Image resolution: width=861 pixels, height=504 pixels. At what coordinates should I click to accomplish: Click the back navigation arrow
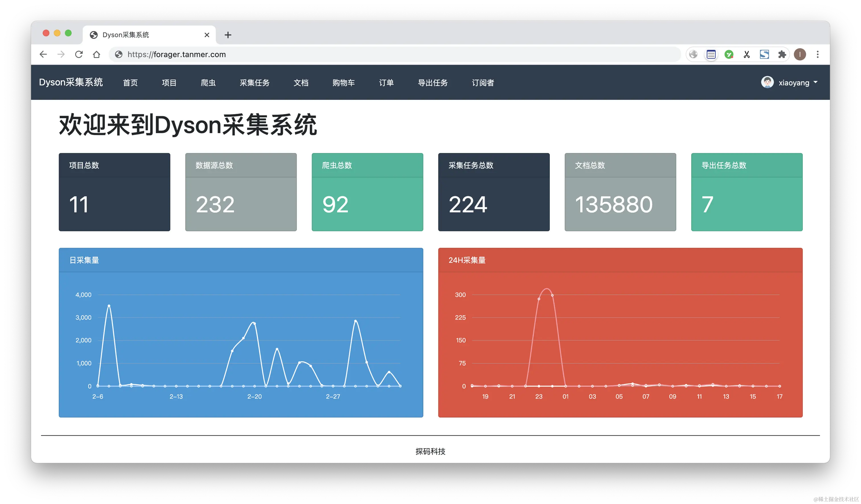(43, 54)
